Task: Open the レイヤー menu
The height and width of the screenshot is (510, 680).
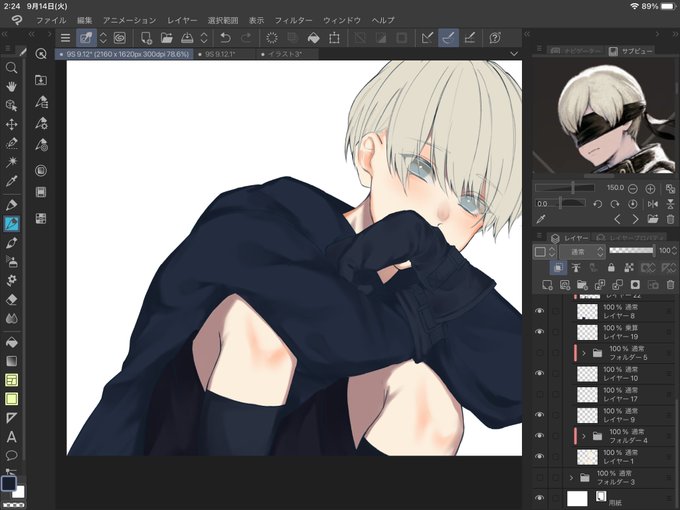Action: (x=182, y=20)
